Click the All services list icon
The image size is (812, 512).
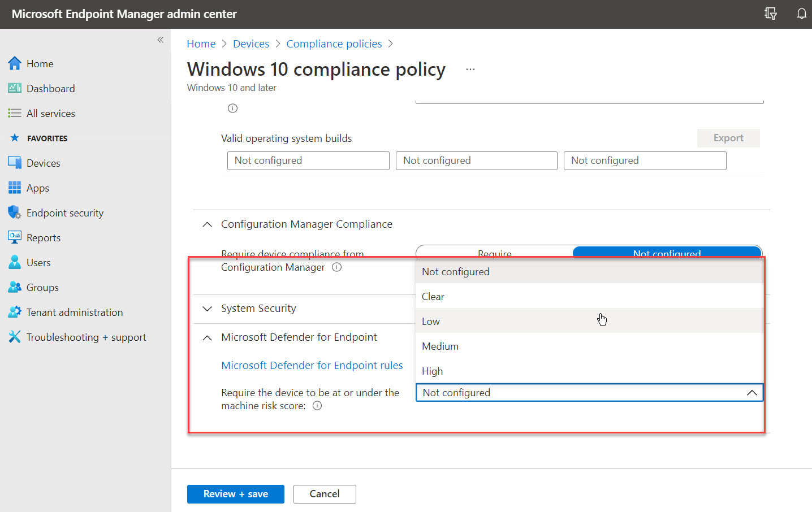click(x=15, y=113)
